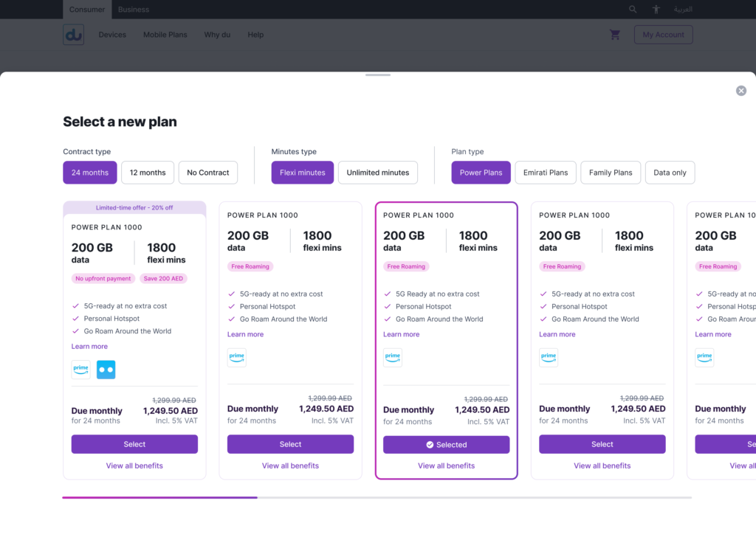Image resolution: width=756 pixels, height=537 pixels.
Task: Expand View all benefits on first plan card
Action: (134, 465)
